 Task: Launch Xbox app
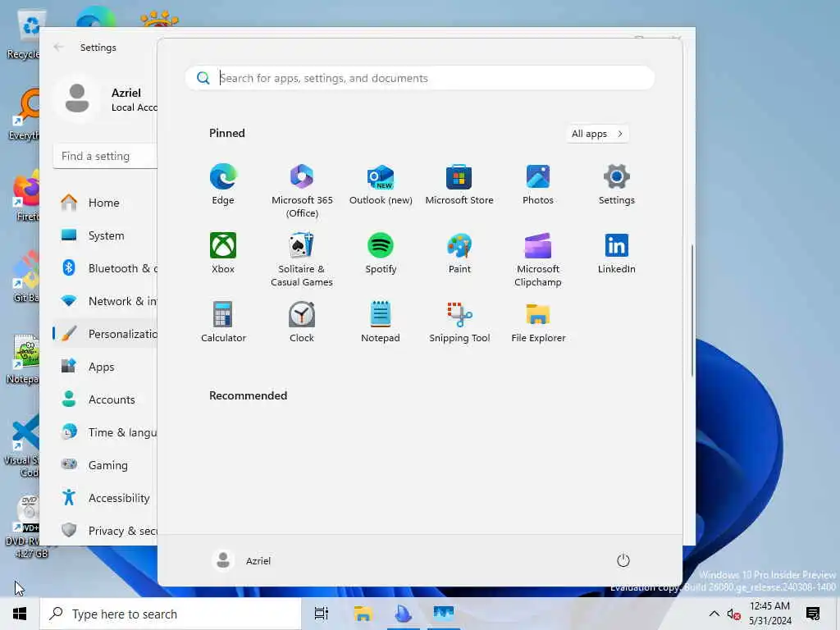pyautogui.click(x=223, y=253)
